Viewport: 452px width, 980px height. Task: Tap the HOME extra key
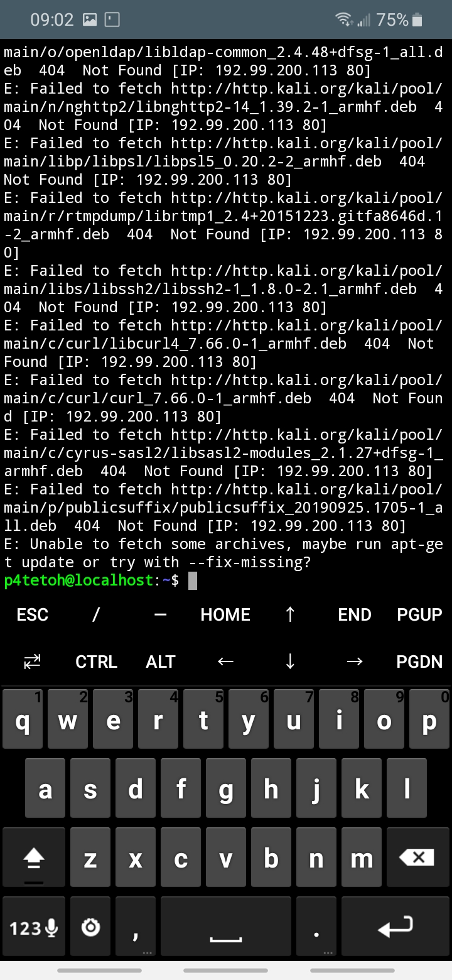[x=225, y=614]
